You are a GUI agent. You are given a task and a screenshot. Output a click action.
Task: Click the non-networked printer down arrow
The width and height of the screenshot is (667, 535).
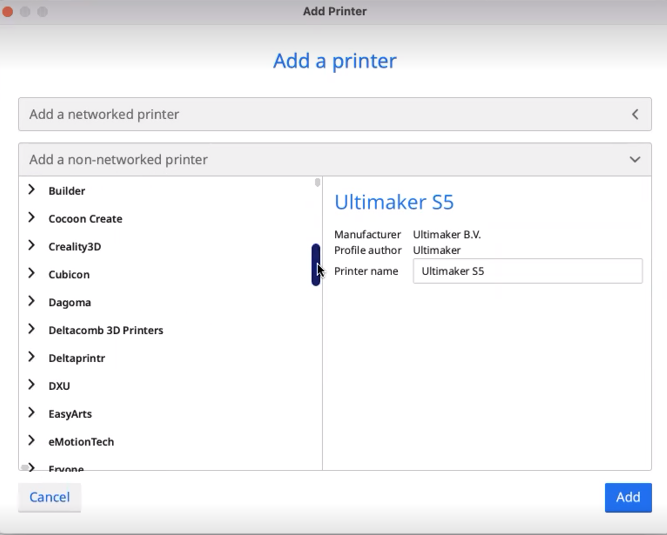coord(635,159)
